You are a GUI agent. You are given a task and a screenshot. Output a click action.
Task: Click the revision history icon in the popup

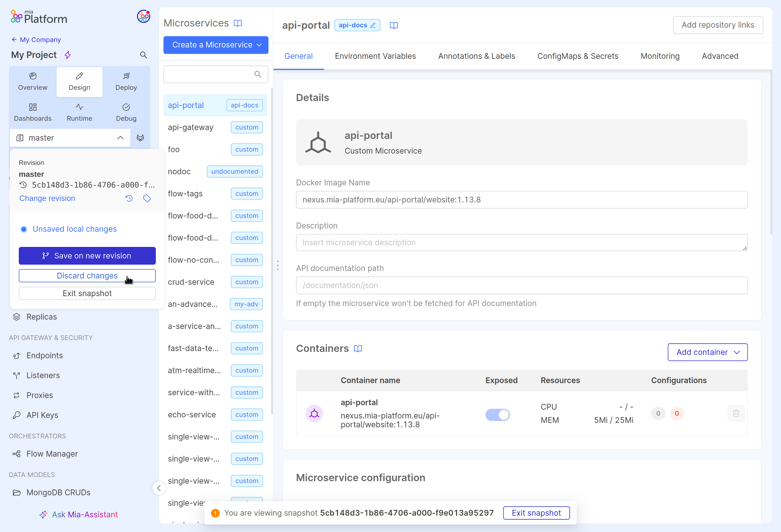129,198
